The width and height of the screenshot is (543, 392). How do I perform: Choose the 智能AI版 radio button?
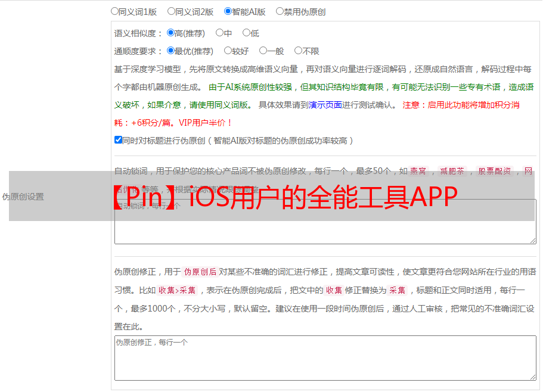coord(228,11)
